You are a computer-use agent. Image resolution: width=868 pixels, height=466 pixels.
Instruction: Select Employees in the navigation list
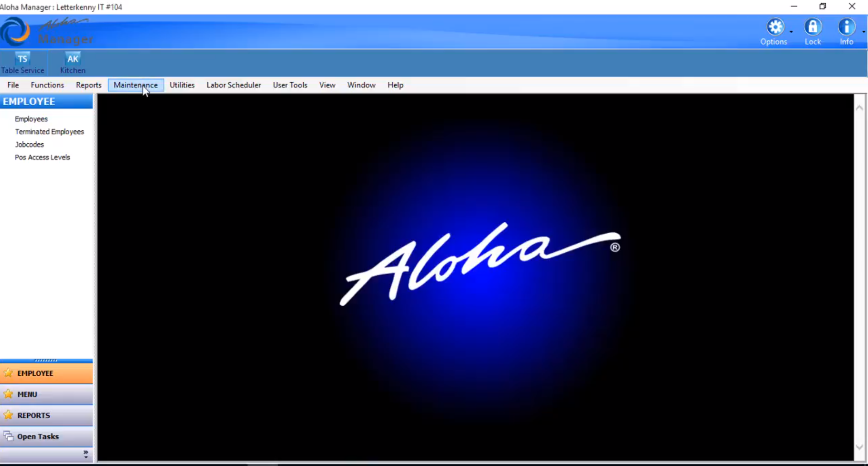click(x=31, y=119)
